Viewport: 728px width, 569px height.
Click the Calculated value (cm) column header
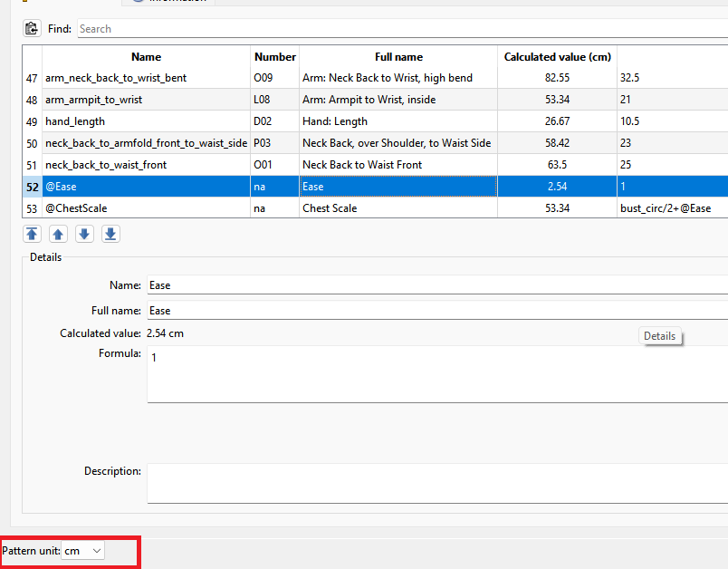[x=557, y=57]
